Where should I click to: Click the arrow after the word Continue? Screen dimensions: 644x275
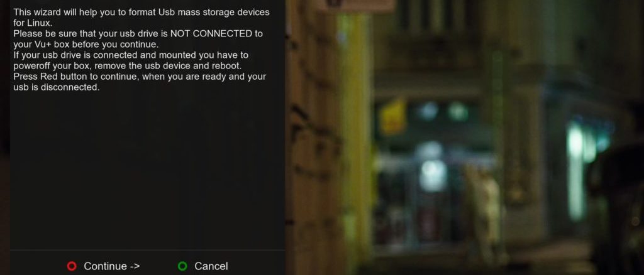[x=135, y=266]
